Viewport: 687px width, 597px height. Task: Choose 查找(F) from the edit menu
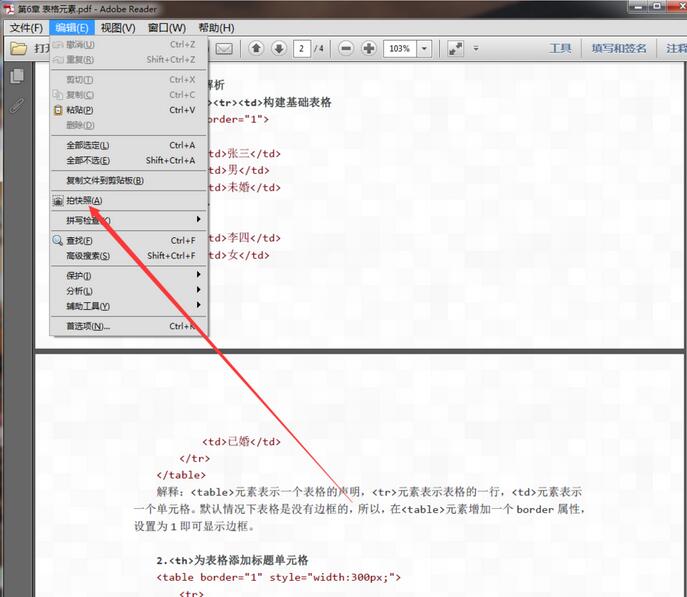80,240
